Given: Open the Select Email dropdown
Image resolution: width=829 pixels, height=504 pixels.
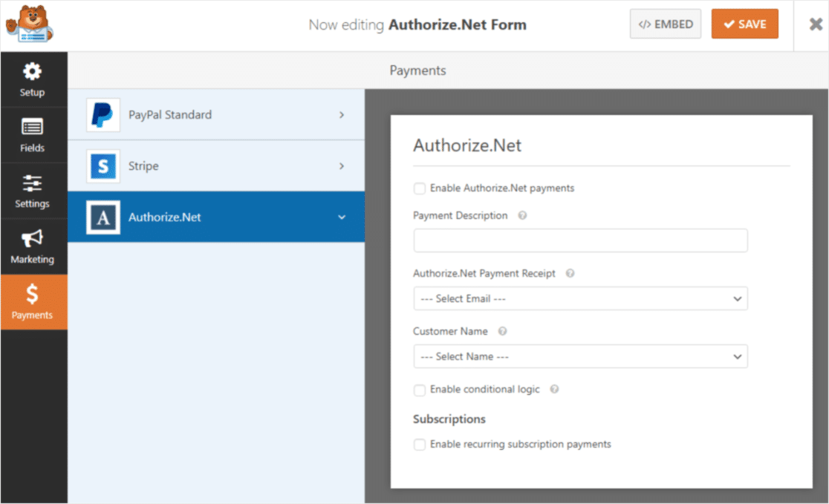Looking at the screenshot, I should 580,298.
